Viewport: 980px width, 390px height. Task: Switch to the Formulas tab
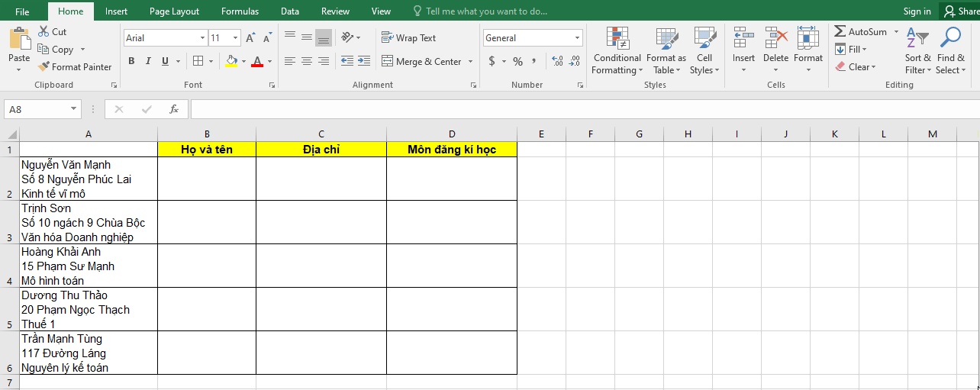[x=240, y=11]
